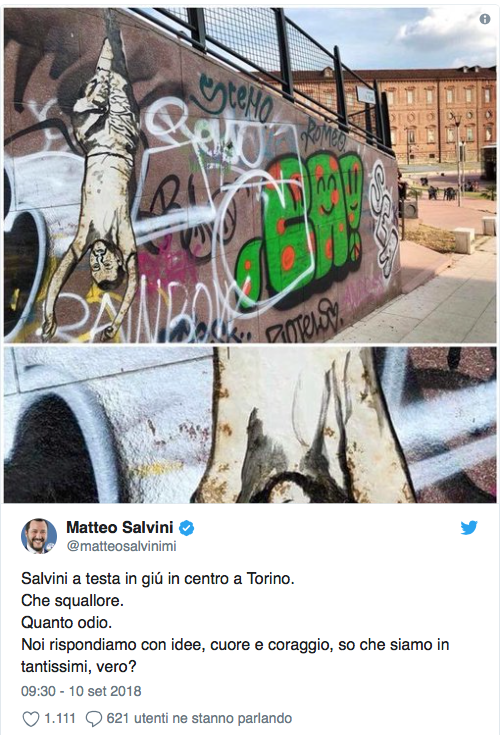Click the 1.111 likes count
This screenshot has height=735, width=502.
coord(60,718)
